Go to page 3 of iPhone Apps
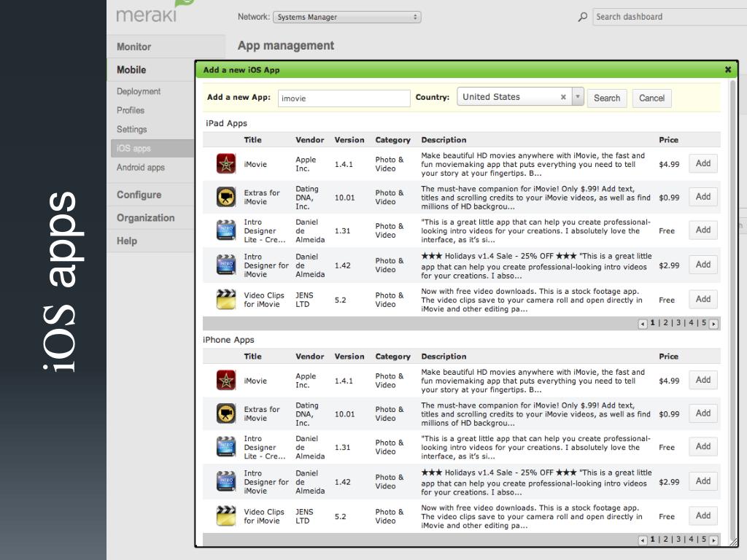 coord(678,540)
